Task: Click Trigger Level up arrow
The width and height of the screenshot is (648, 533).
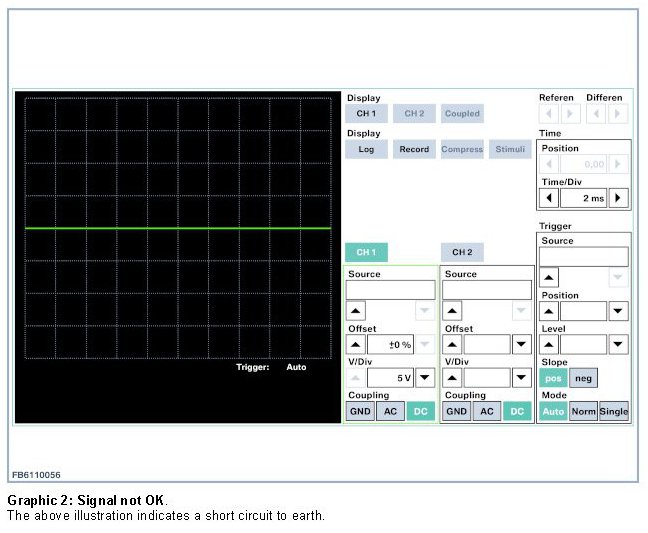Action: click(549, 344)
